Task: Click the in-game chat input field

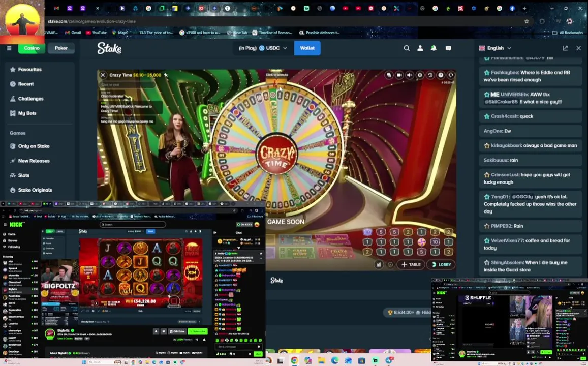Action: 127,85
